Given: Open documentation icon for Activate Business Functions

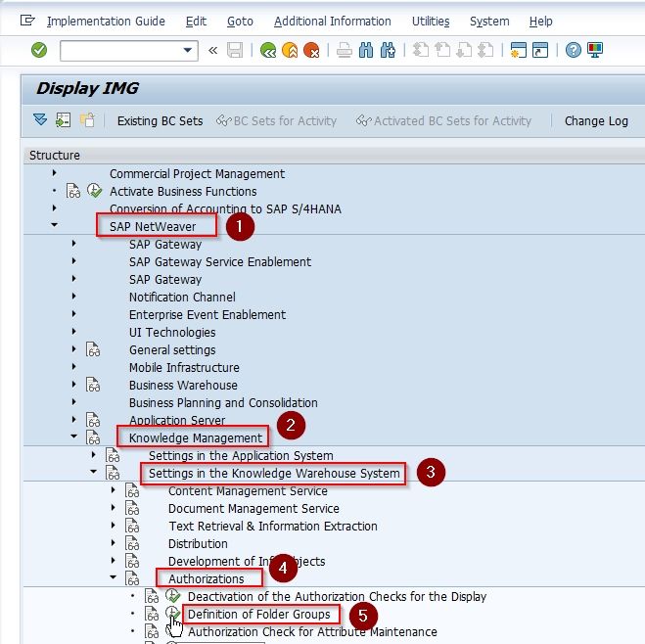Looking at the screenshot, I should [73, 191].
